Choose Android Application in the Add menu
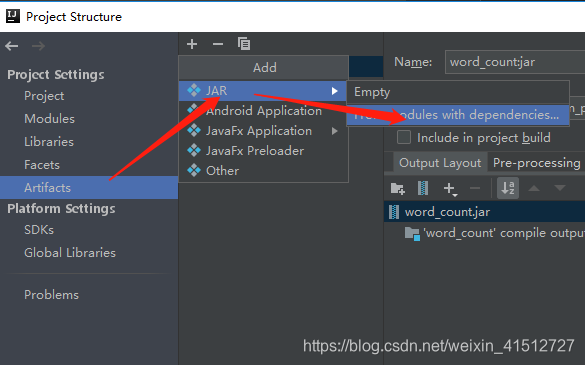The image size is (585, 365). pos(263,111)
